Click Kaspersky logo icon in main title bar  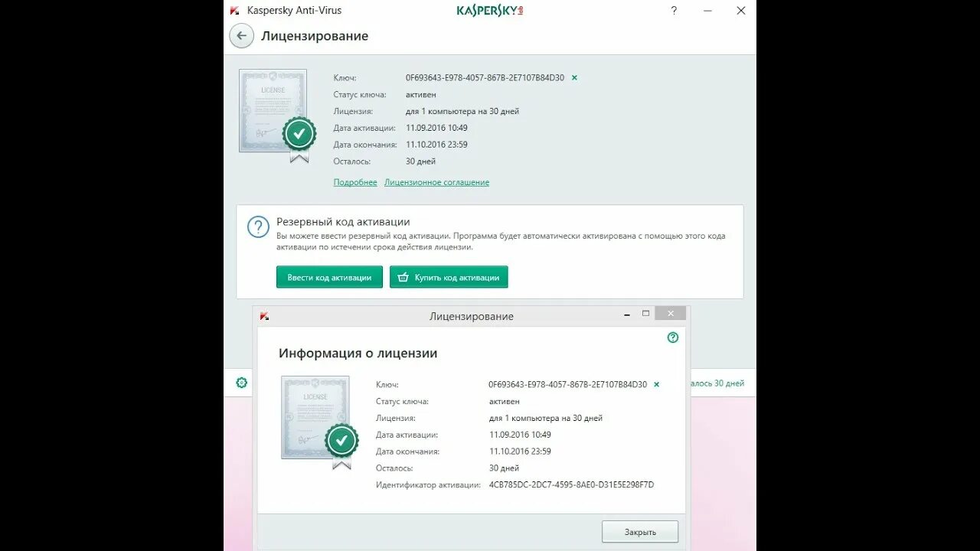tap(234, 11)
